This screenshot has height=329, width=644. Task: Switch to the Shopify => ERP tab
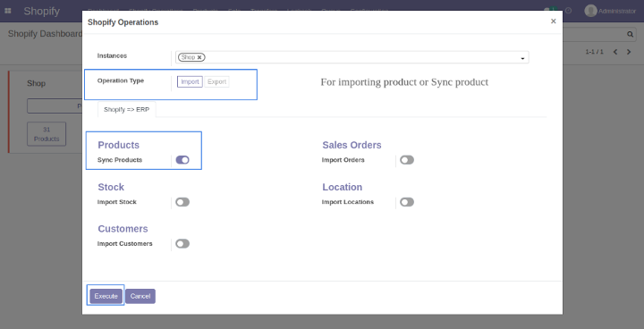pos(126,110)
